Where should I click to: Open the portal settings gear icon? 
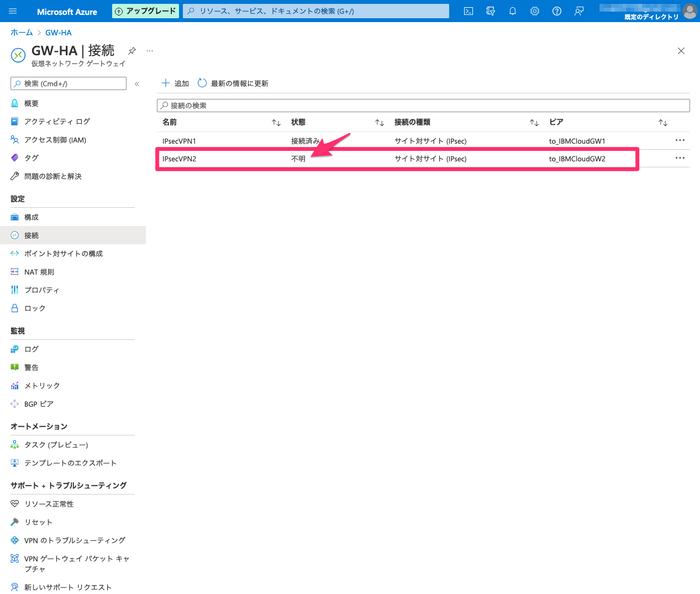[x=534, y=11]
